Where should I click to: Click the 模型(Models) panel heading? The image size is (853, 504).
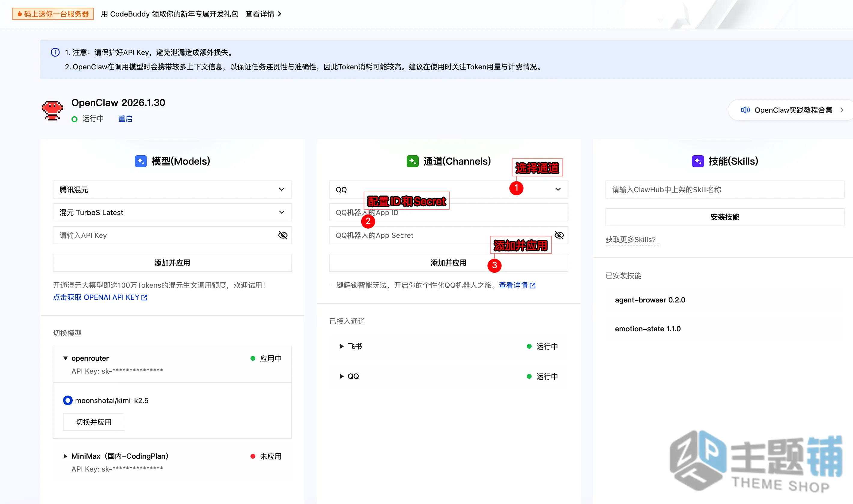point(181,161)
